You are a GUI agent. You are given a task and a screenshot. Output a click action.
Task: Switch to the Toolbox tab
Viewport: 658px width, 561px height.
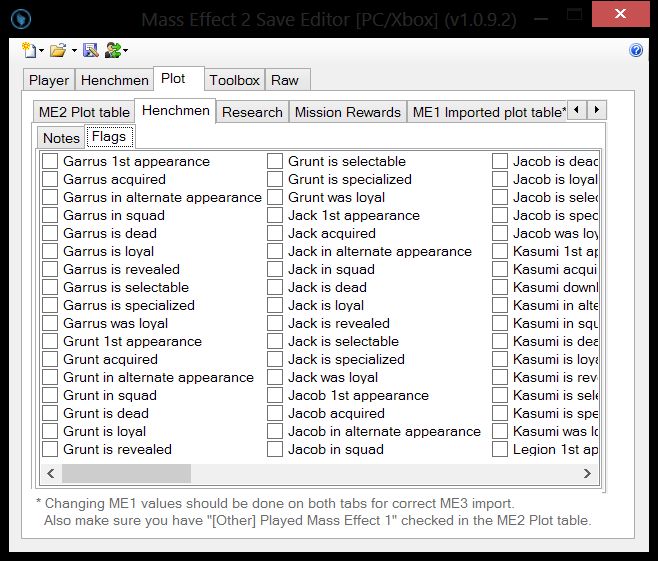click(235, 80)
